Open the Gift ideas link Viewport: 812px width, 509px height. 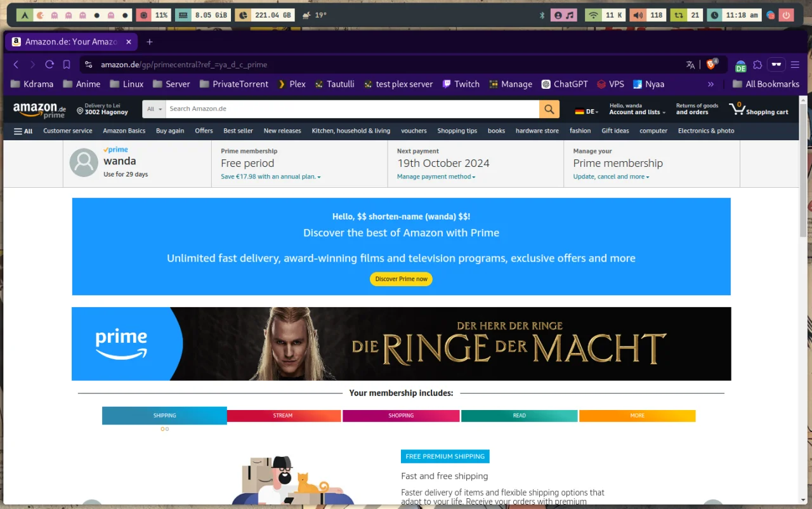pyautogui.click(x=615, y=131)
